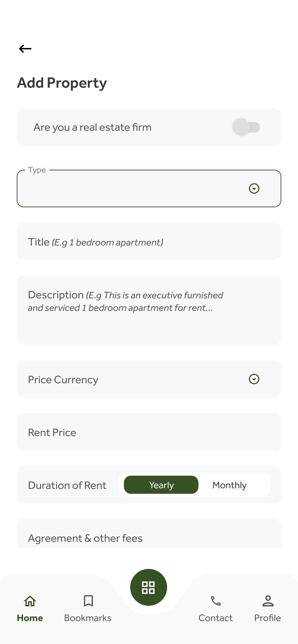Tap the Profile person icon
Image resolution: width=298 pixels, height=644 pixels.
coord(268,601)
